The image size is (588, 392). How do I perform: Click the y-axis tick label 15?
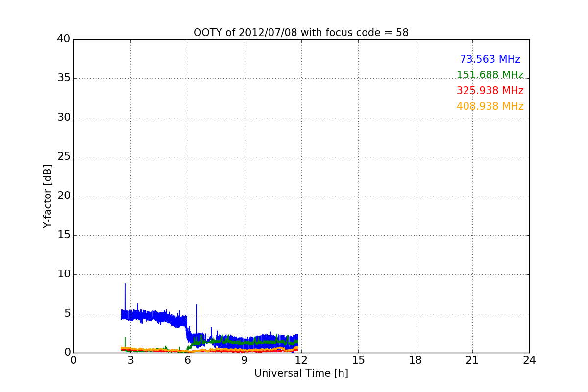(64, 235)
